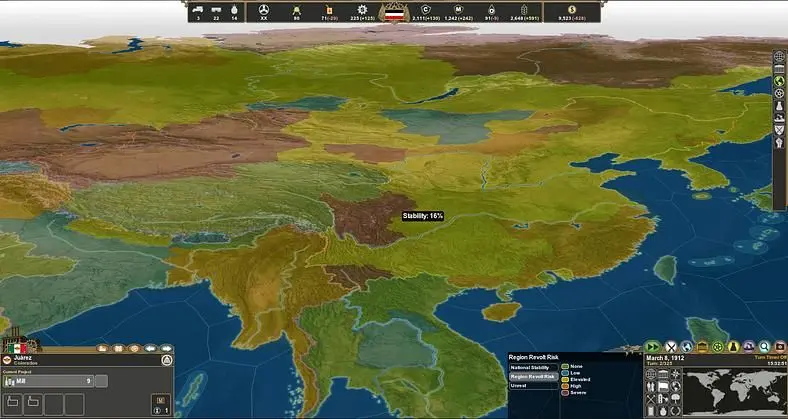The width and height of the screenshot is (788, 419).
Task: Click the flask icon in right sidebar
Action: pyautogui.click(x=779, y=106)
